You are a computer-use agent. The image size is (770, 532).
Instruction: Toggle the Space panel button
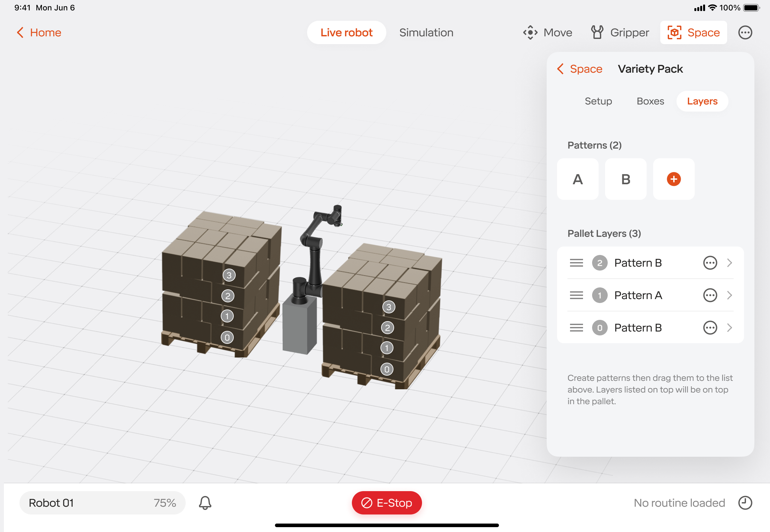[x=693, y=32]
